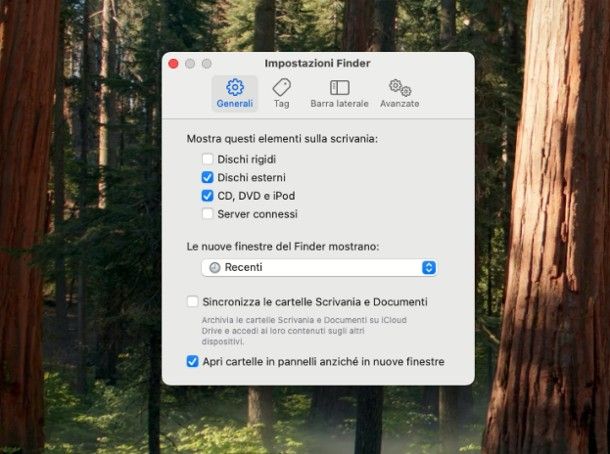Click the Impostazioni Finder title text
Screen dimensions: 610x454
[x=317, y=63]
